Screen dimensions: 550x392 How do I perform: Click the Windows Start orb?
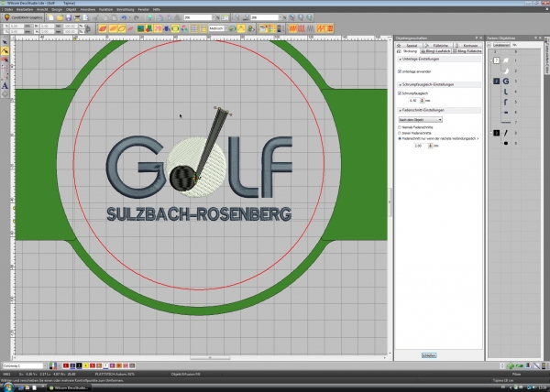pos(8,387)
